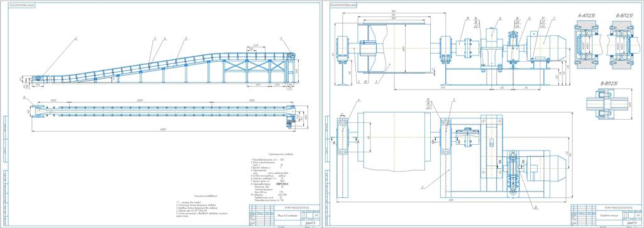Click the Б-Б section view title
This screenshot has width=644, height=228.
[x=623, y=15]
